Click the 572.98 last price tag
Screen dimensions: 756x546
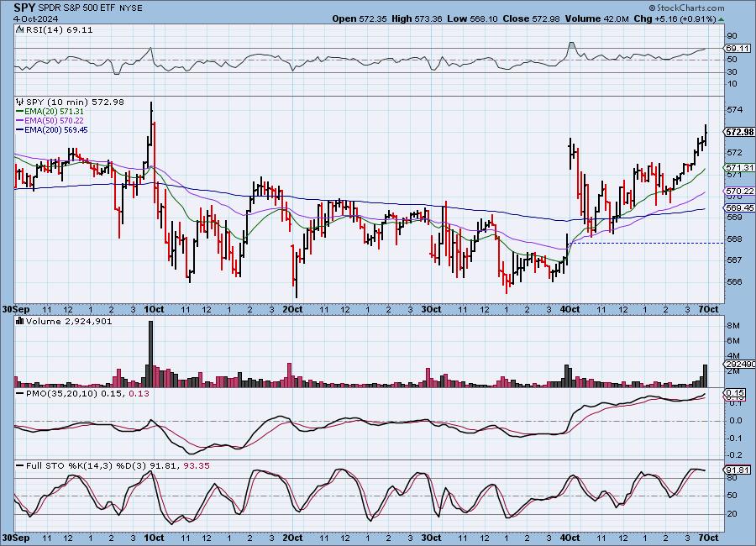coord(739,132)
